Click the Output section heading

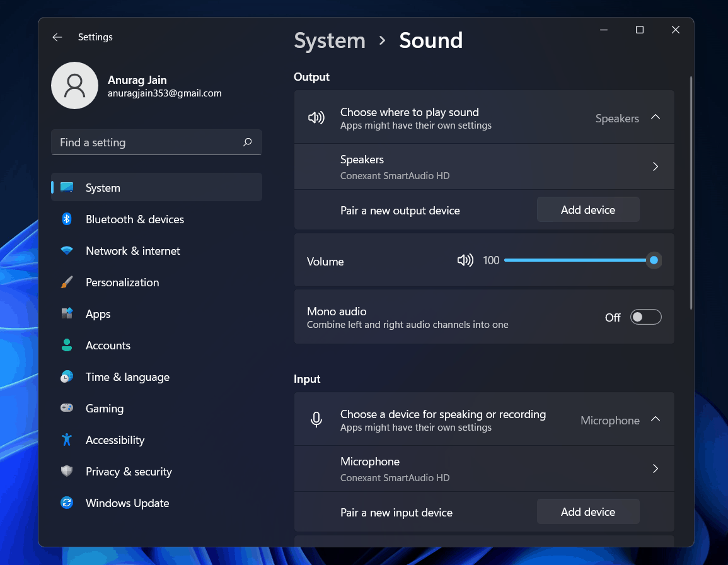coord(311,77)
